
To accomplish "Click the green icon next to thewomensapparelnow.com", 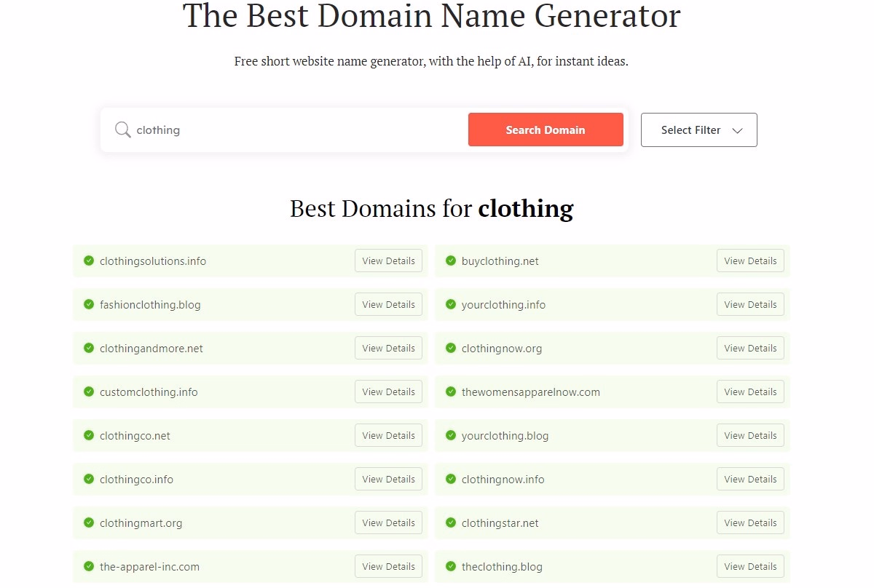I will coord(450,392).
